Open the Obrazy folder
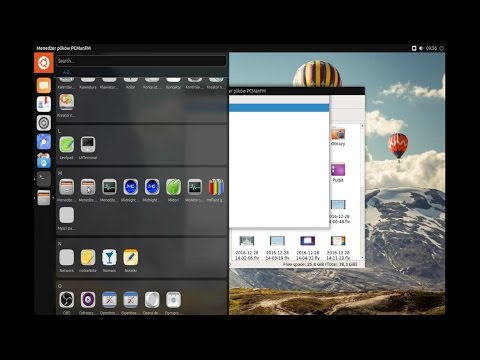 pyautogui.click(x=338, y=137)
